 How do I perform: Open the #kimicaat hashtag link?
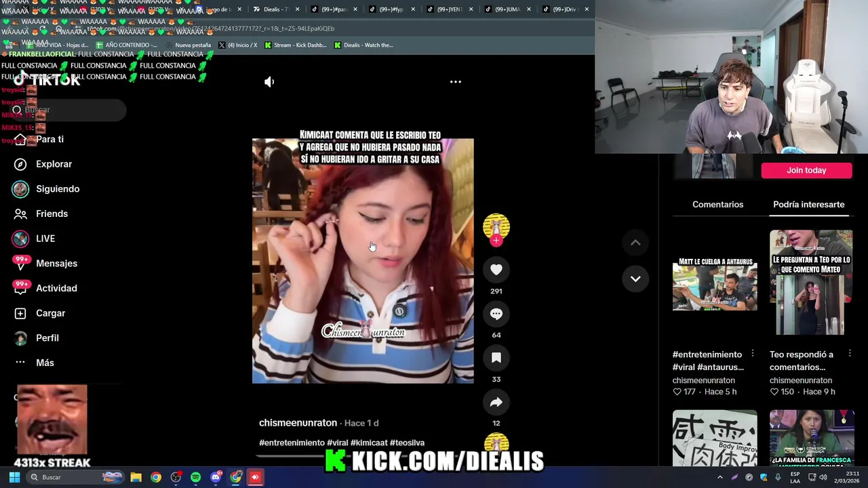[369, 443]
